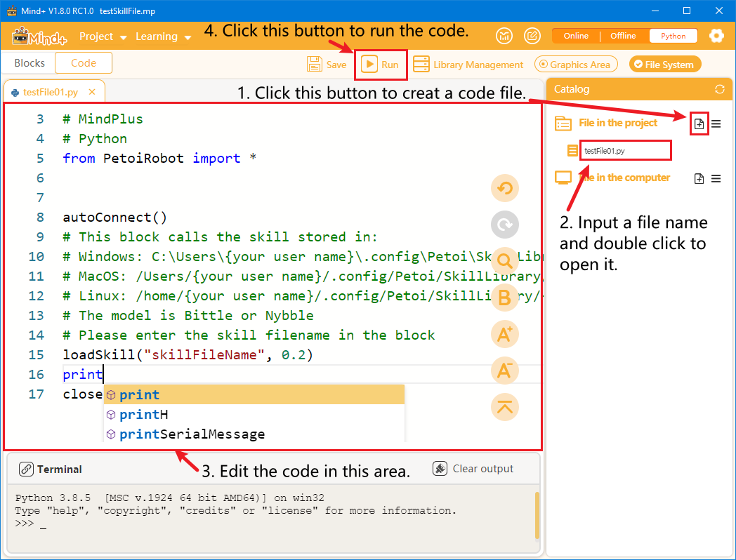
Task: Click Clear output button
Action: [473, 469]
